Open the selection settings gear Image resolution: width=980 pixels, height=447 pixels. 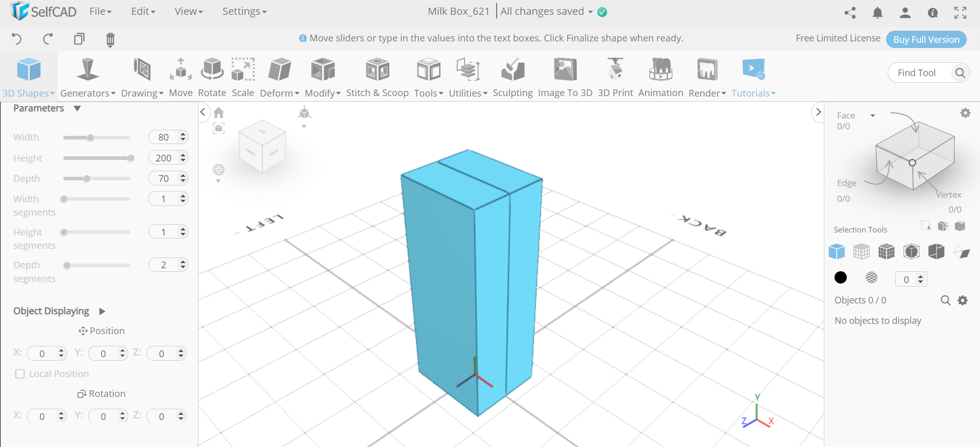point(965,113)
